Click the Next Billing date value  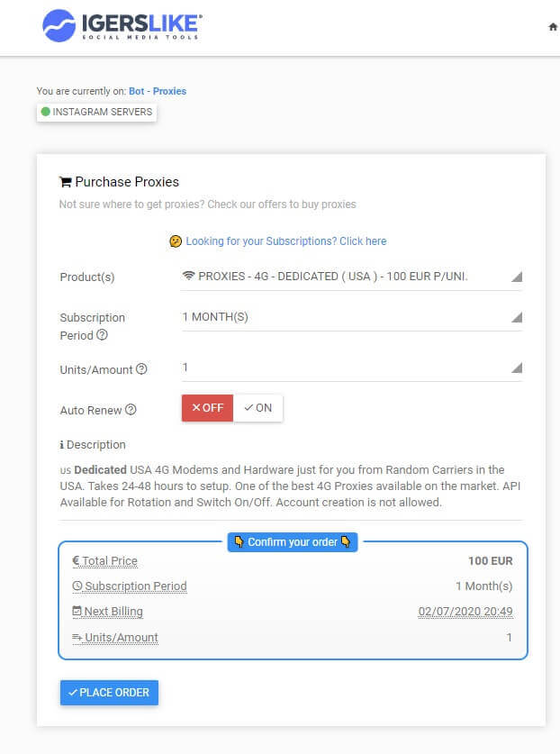[x=465, y=612]
